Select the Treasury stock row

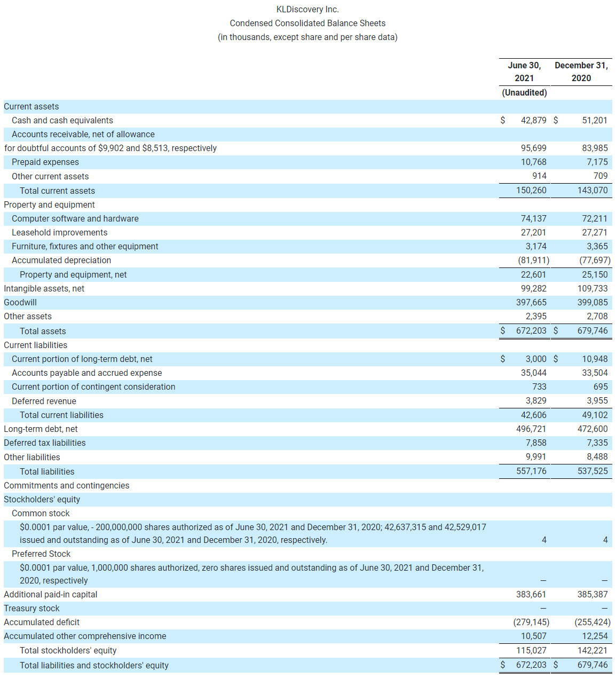click(31, 608)
